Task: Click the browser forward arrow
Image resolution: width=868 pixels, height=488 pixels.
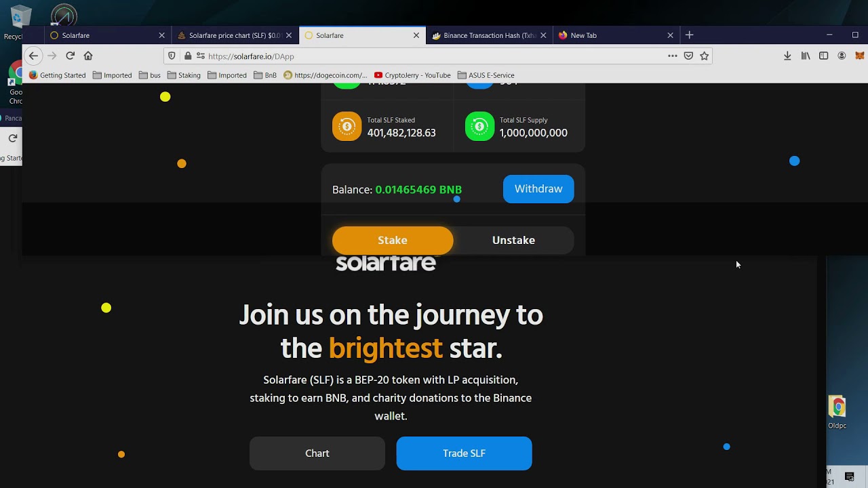Action: point(52,56)
